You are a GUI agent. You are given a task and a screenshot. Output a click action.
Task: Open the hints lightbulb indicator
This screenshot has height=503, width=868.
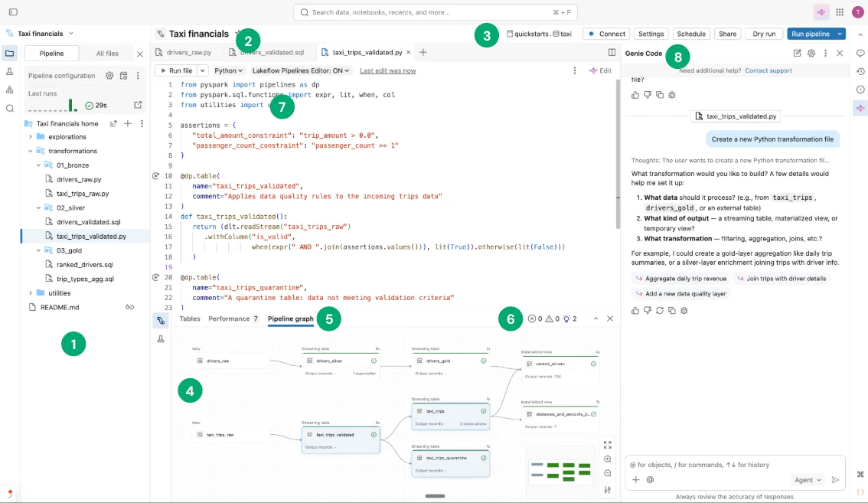pos(569,318)
